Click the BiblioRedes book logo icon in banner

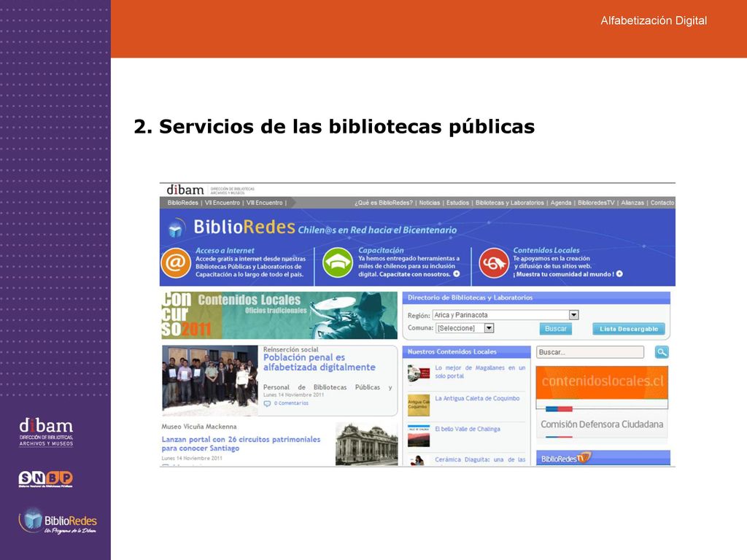177,228
